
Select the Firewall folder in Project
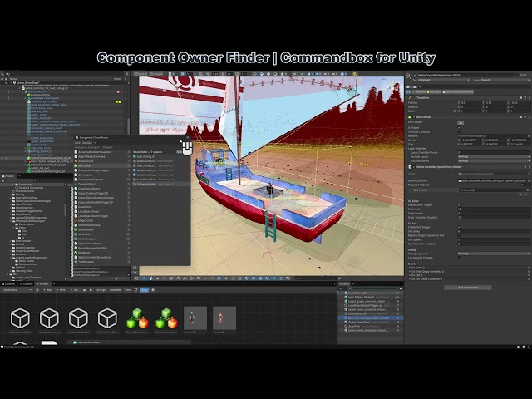coord(20,244)
